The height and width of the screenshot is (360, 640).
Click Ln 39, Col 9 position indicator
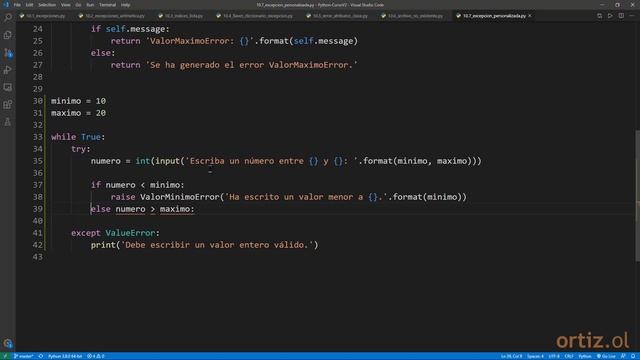coord(511,356)
